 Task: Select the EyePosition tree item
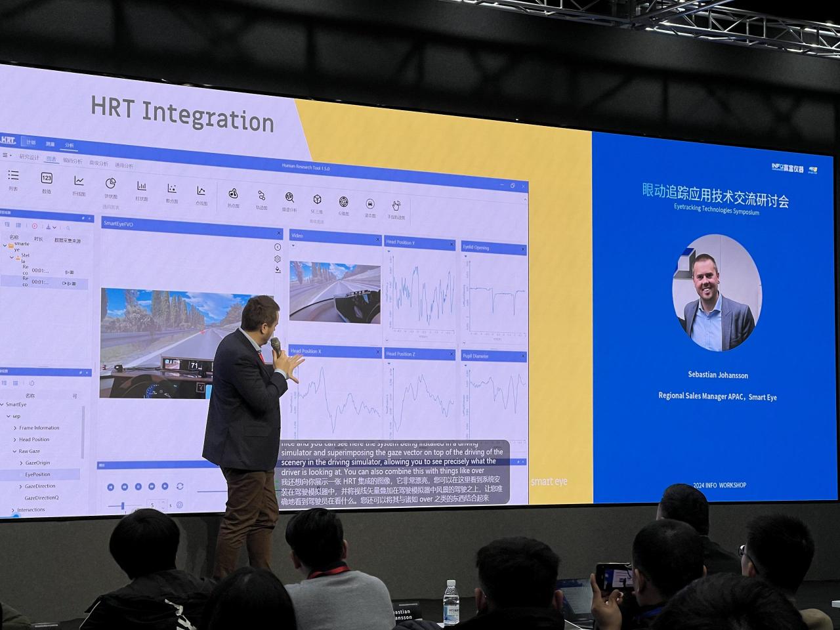[37, 474]
